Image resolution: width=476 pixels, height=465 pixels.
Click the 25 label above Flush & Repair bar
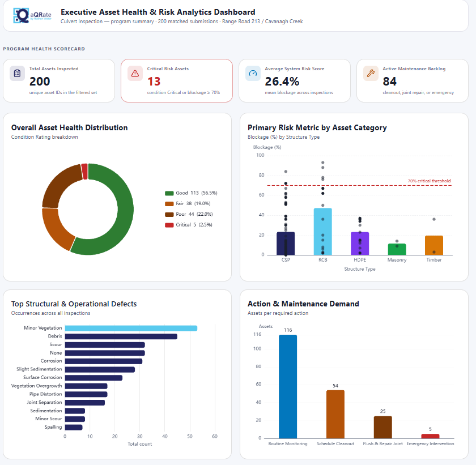[x=383, y=412]
